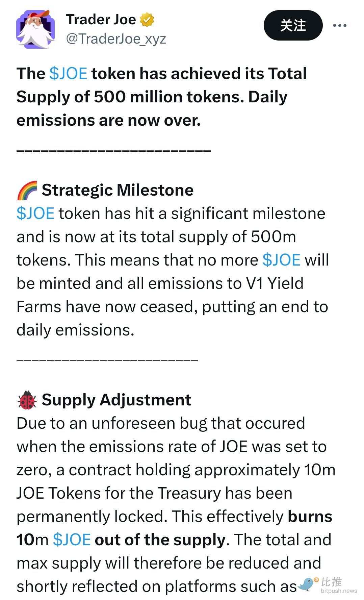Click the 'daily emissions.' paragraph ending
This screenshot has height=600, width=364.
(75, 330)
